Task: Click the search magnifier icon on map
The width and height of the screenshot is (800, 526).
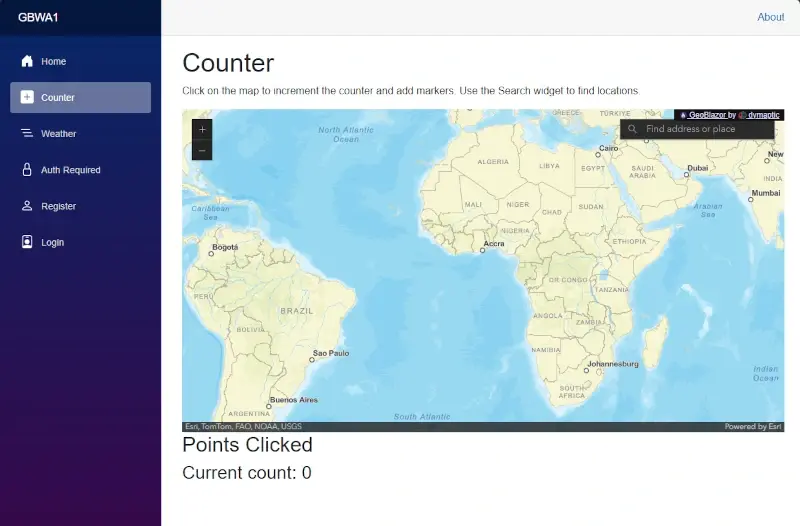Action: 632,129
